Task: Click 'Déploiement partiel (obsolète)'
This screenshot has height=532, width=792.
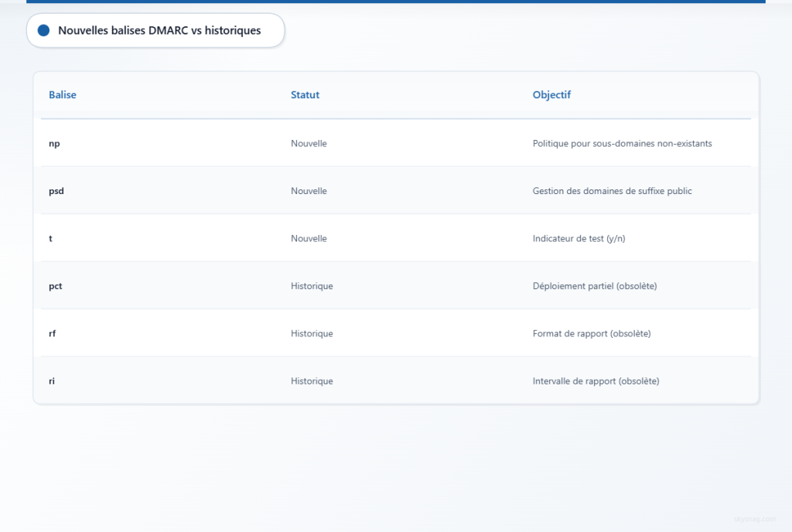Action: 595,285
